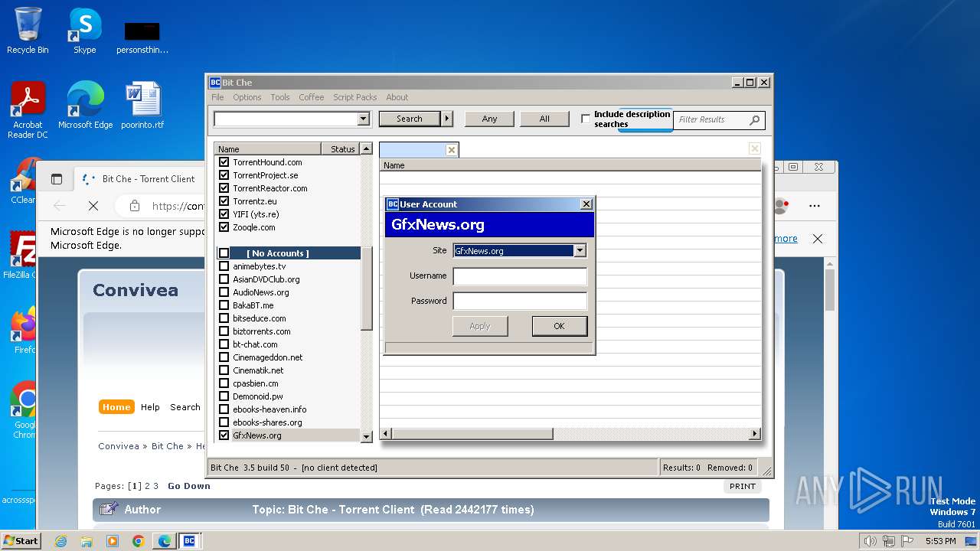Click page 2 link in forum pagination
The image size is (980, 551).
click(148, 486)
